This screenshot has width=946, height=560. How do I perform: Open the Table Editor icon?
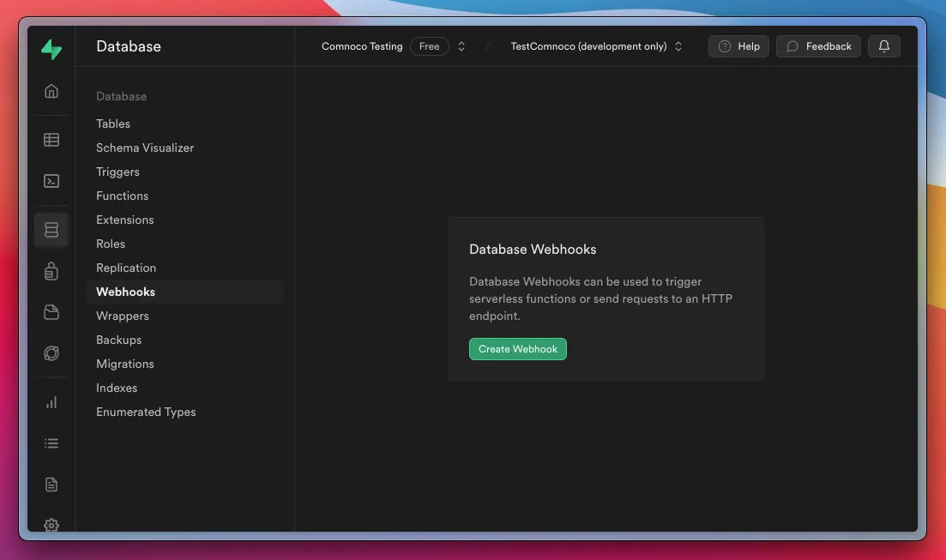coord(51,140)
